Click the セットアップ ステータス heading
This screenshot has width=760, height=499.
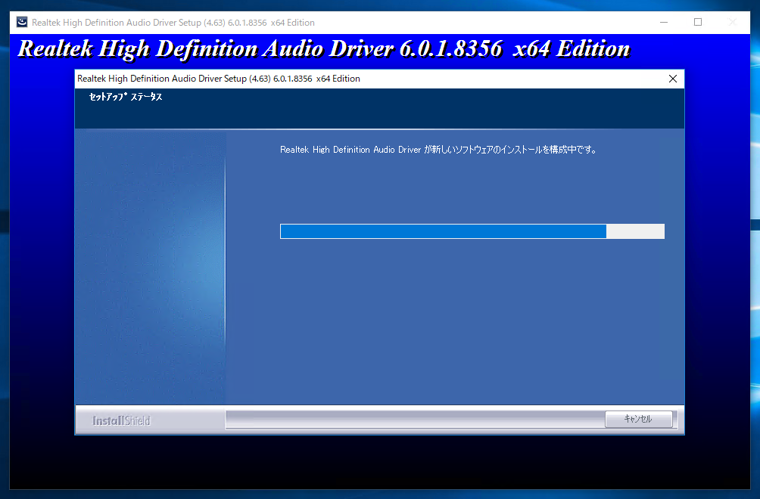126,97
